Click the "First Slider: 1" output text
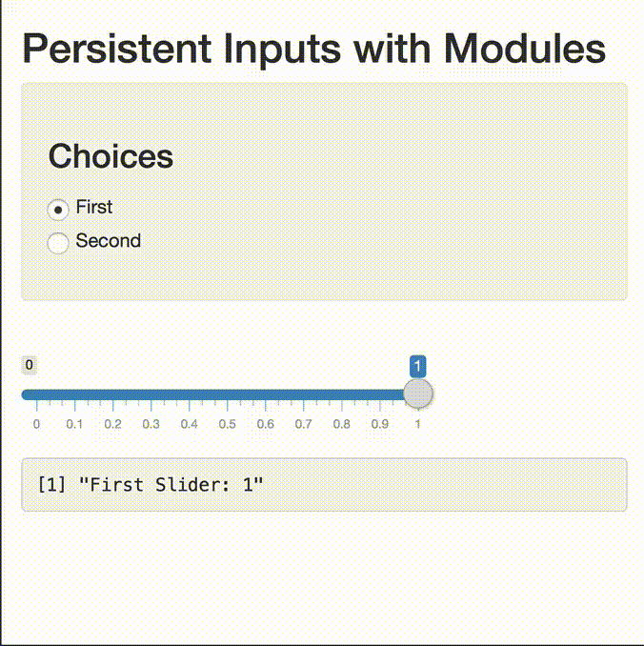The height and width of the screenshot is (646, 644). 151,484
